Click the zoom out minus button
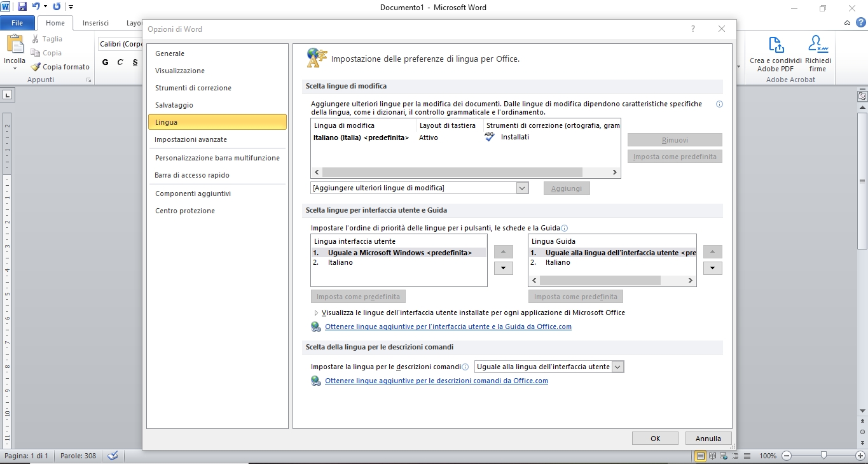 click(x=787, y=456)
